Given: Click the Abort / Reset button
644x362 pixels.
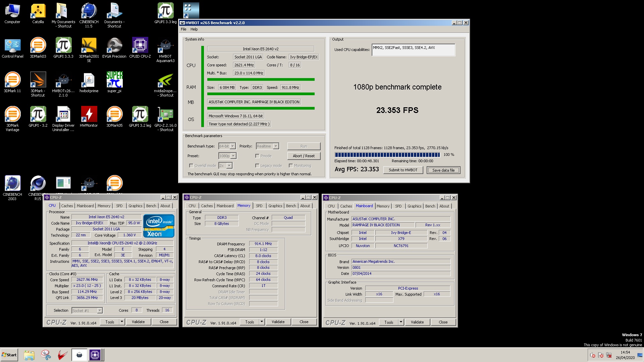Looking at the screenshot, I should point(304,156).
